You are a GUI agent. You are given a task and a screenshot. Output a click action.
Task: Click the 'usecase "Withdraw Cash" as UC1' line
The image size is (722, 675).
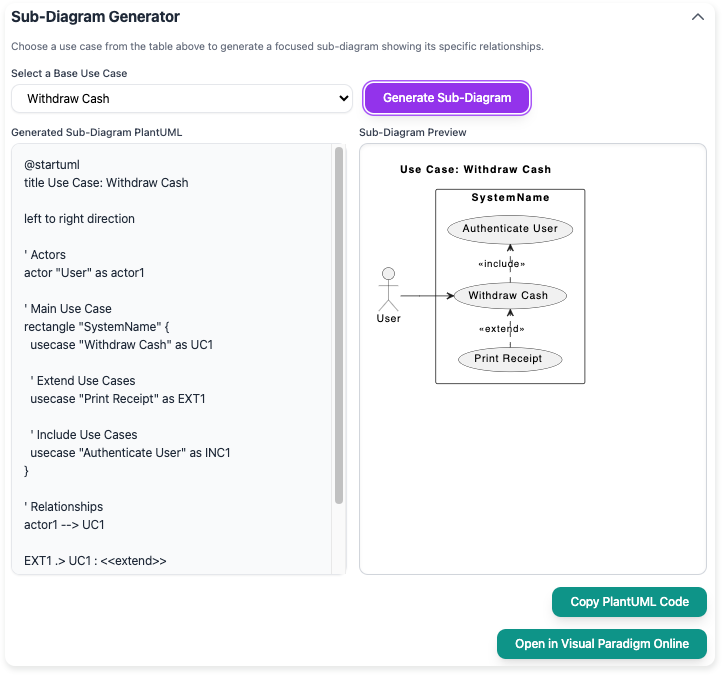122,345
